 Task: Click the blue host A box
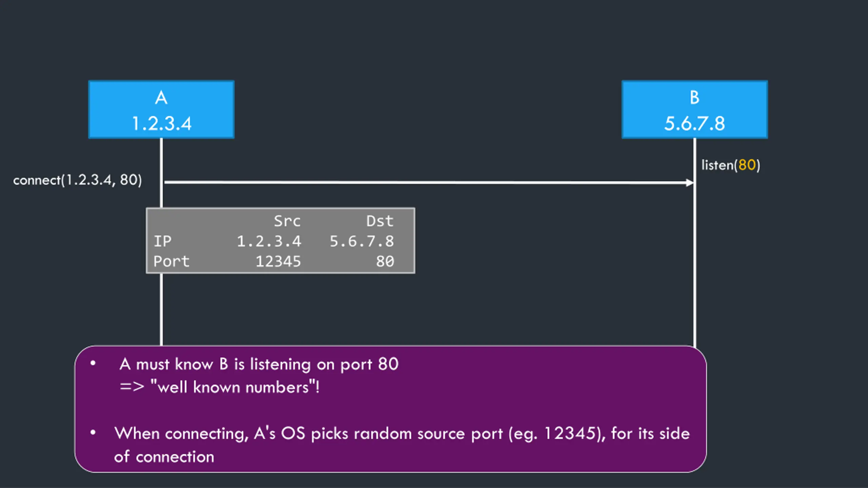tap(161, 109)
